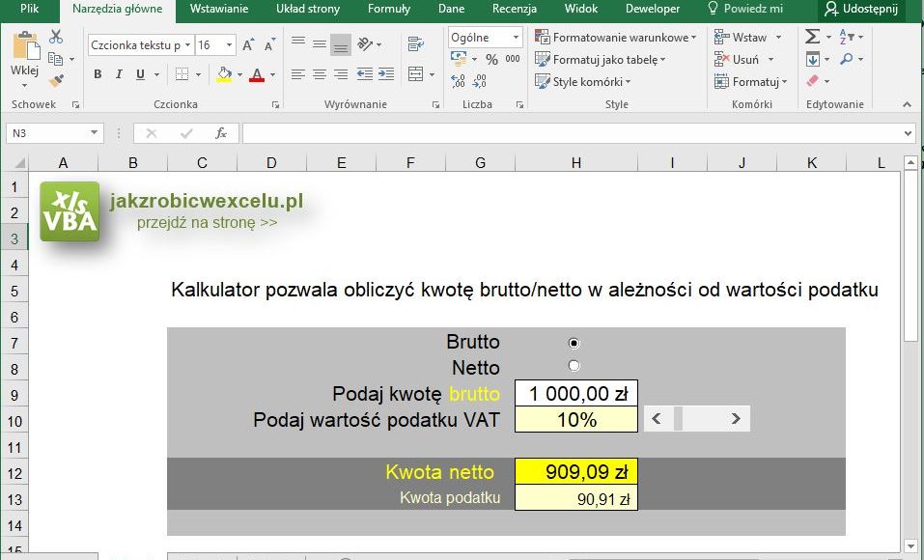The height and width of the screenshot is (560, 924).
Task: Expand the formula bar
Action: [x=909, y=133]
